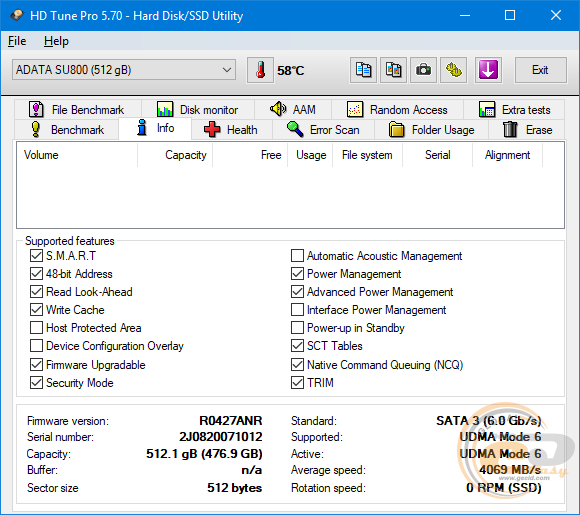Switch to the Disk monitor tab
Viewport: 580px width, 515px height.
(x=198, y=110)
